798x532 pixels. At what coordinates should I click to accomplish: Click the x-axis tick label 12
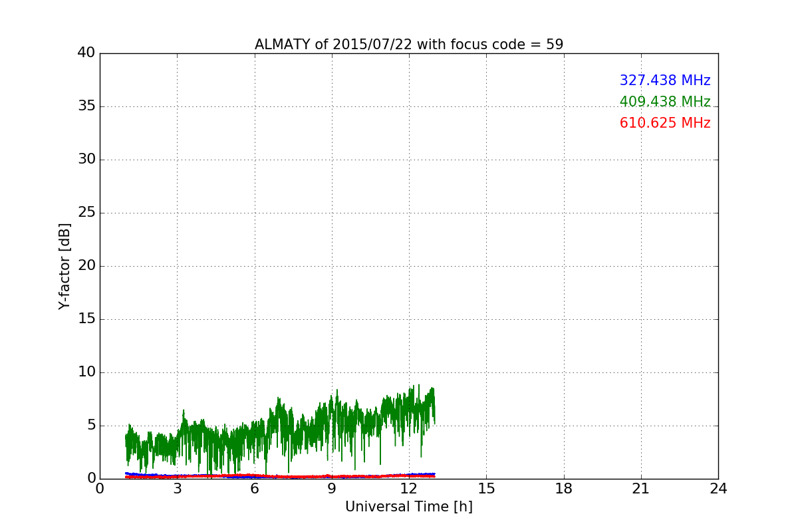(x=409, y=489)
